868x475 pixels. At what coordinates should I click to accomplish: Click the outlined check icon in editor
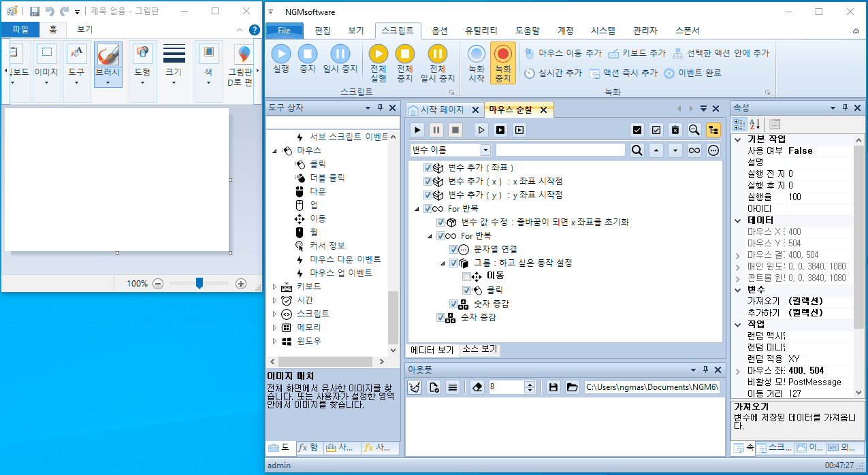[x=656, y=129]
